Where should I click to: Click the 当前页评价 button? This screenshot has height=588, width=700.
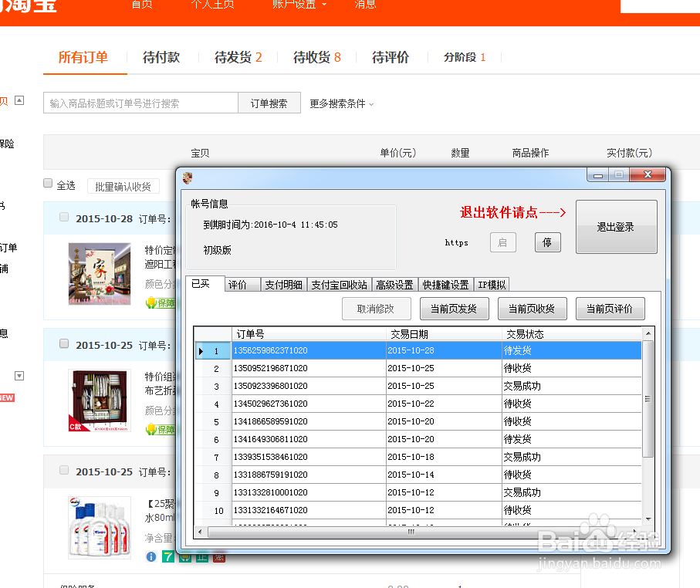[610, 309]
